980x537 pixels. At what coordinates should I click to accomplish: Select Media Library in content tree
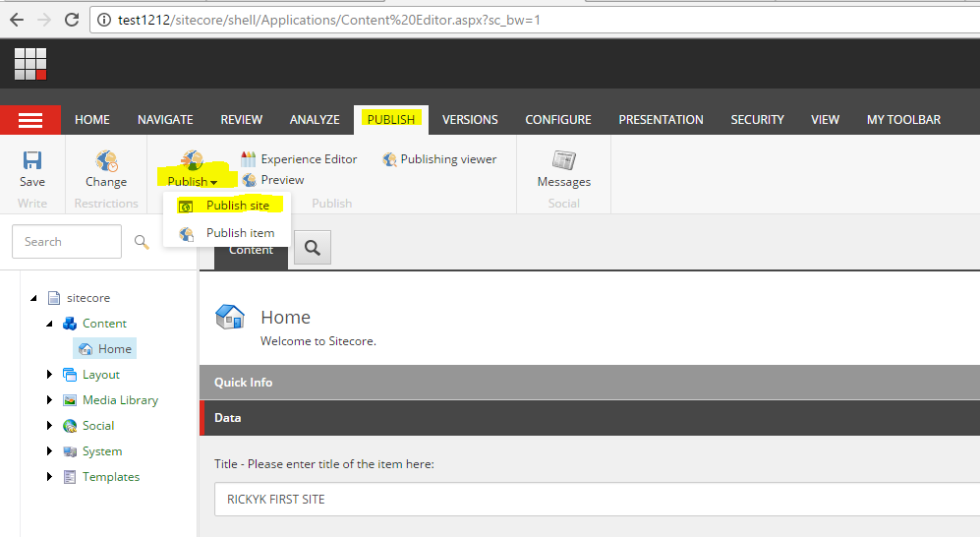coord(120,400)
